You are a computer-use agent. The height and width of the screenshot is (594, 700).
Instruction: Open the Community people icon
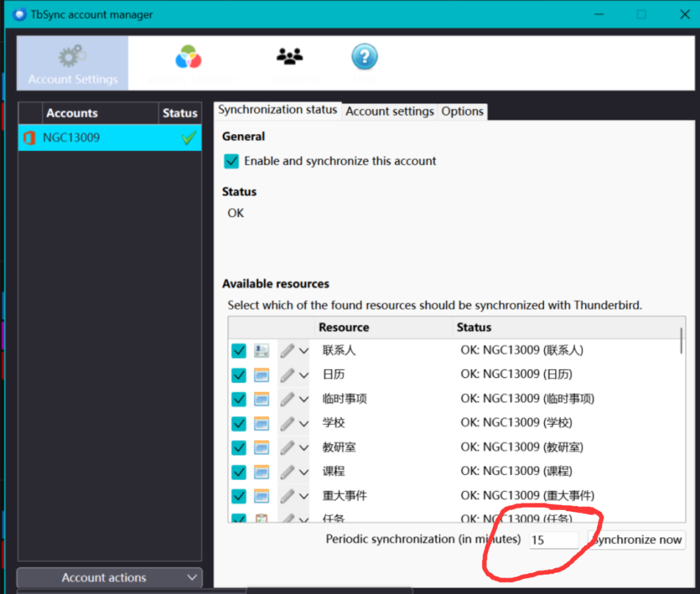(x=290, y=56)
